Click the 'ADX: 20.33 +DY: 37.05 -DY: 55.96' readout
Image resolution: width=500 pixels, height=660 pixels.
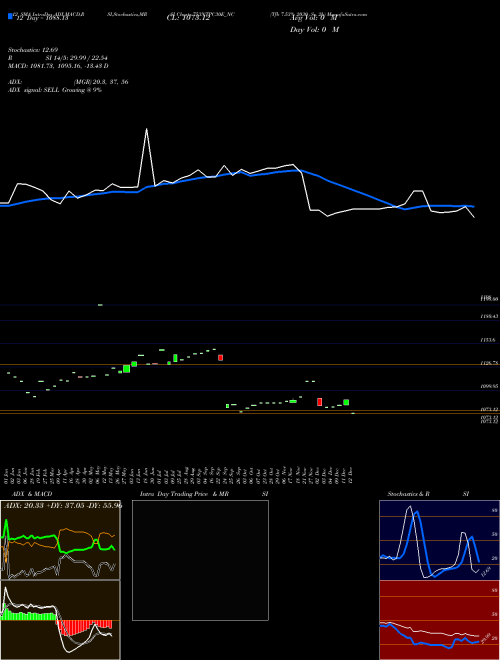point(63,505)
